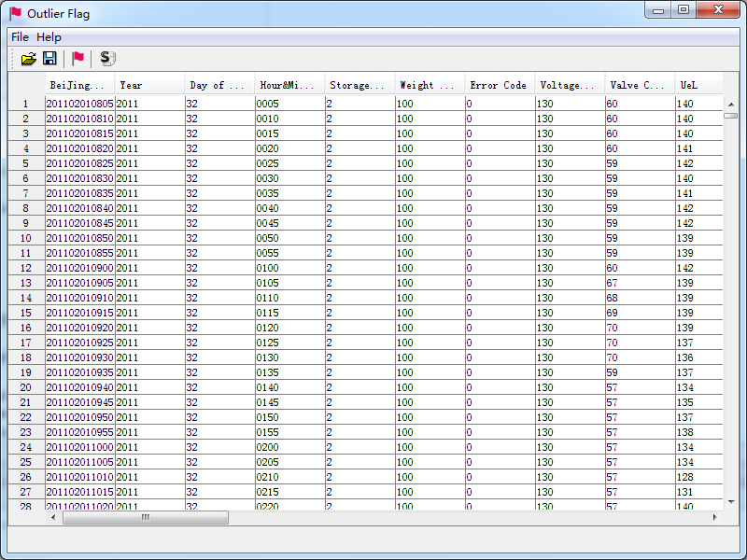Click the Open file folder icon
This screenshot has width=747, height=560.
point(29,58)
